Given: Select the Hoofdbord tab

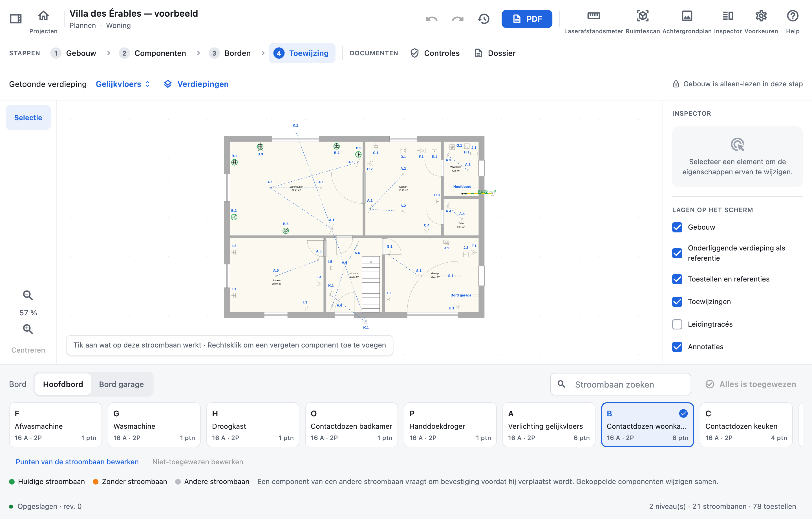Looking at the screenshot, I should click(x=63, y=384).
